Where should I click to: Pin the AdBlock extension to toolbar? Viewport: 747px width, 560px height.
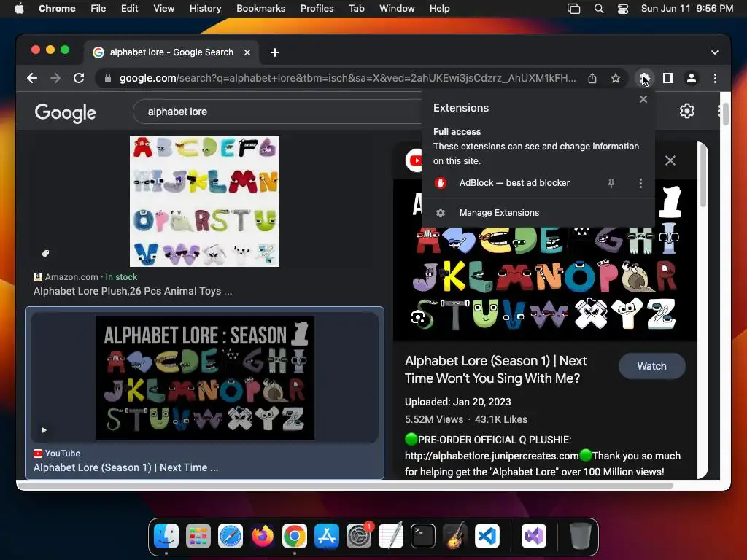coord(611,183)
